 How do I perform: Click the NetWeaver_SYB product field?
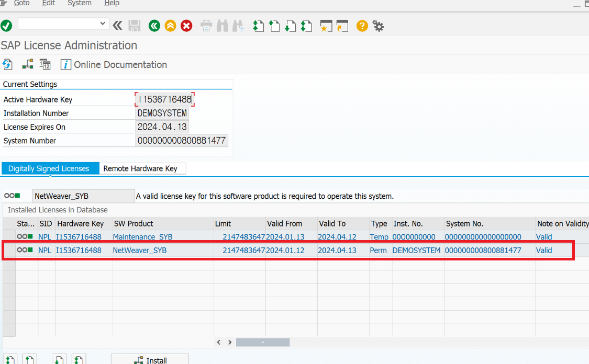(83, 196)
